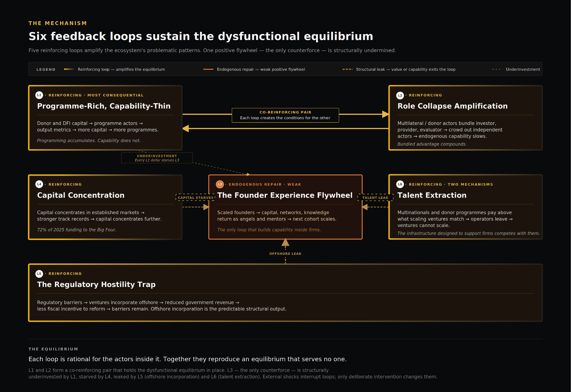571x392 pixels.
Task: Click the Capital Starves tag
Action: (x=195, y=198)
